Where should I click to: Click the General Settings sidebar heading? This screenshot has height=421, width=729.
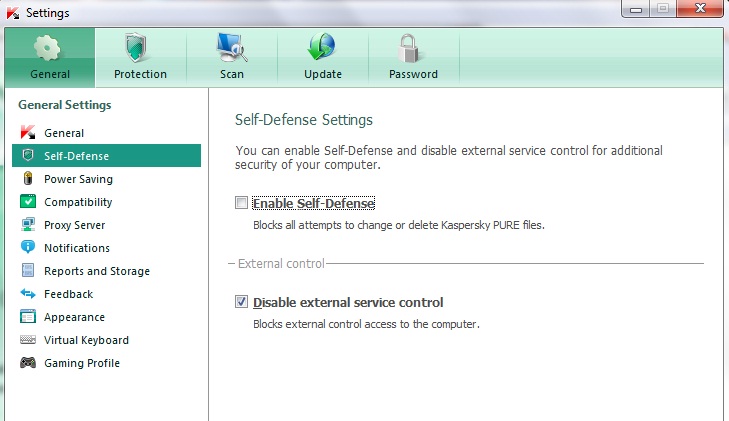coord(65,105)
